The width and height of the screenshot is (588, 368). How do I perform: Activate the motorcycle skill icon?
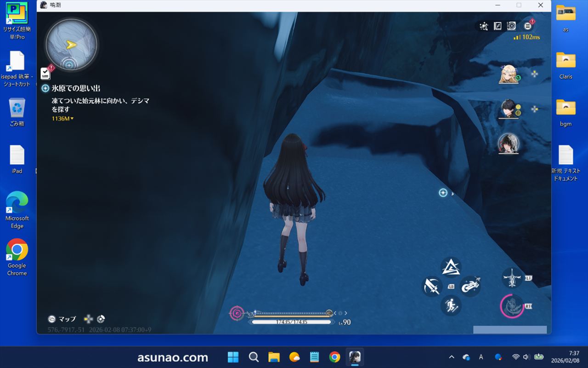click(x=470, y=286)
